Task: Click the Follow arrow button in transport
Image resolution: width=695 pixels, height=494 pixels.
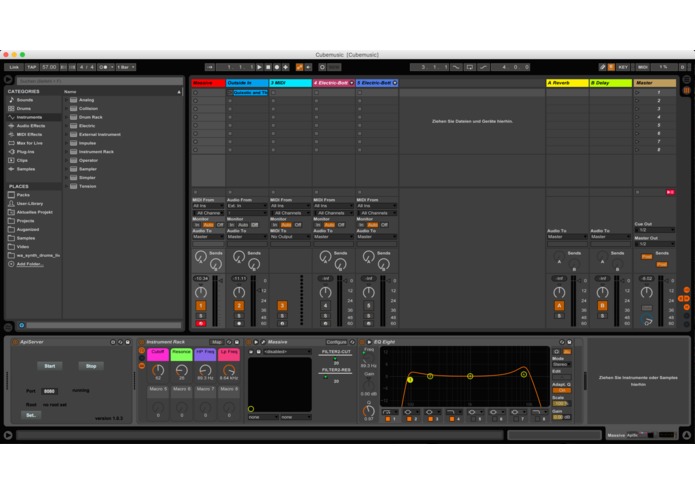Action: pyautogui.click(x=210, y=67)
